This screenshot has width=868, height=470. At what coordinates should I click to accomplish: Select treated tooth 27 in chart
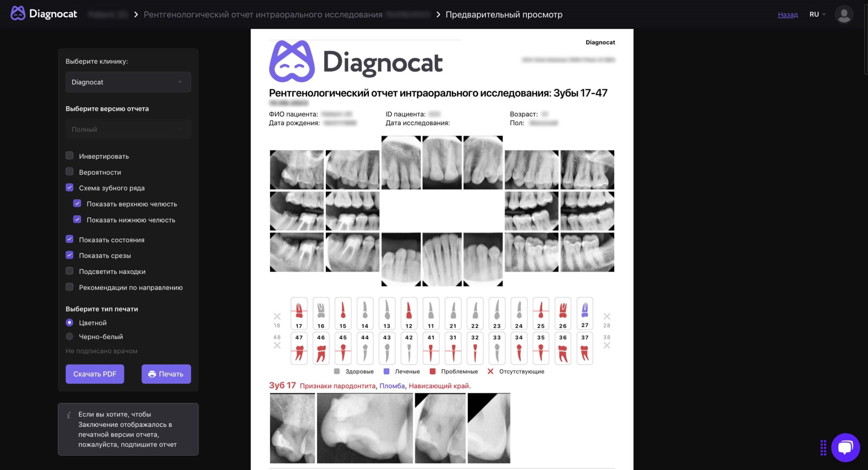tap(585, 313)
